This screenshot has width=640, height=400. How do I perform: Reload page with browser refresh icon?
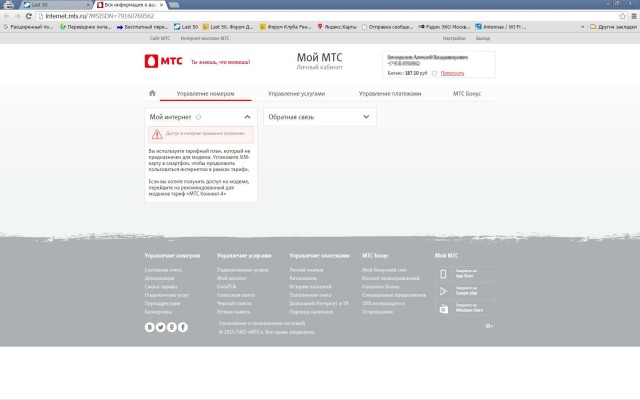coord(29,16)
